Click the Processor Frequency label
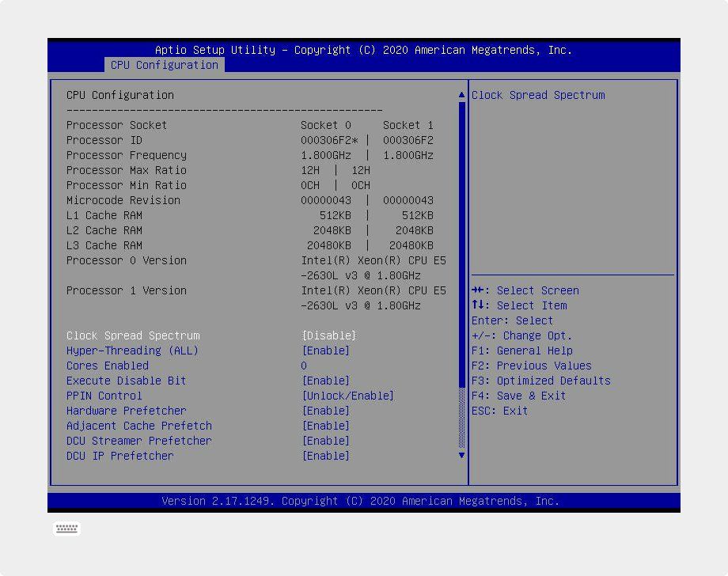This screenshot has width=728, height=576. click(127, 155)
